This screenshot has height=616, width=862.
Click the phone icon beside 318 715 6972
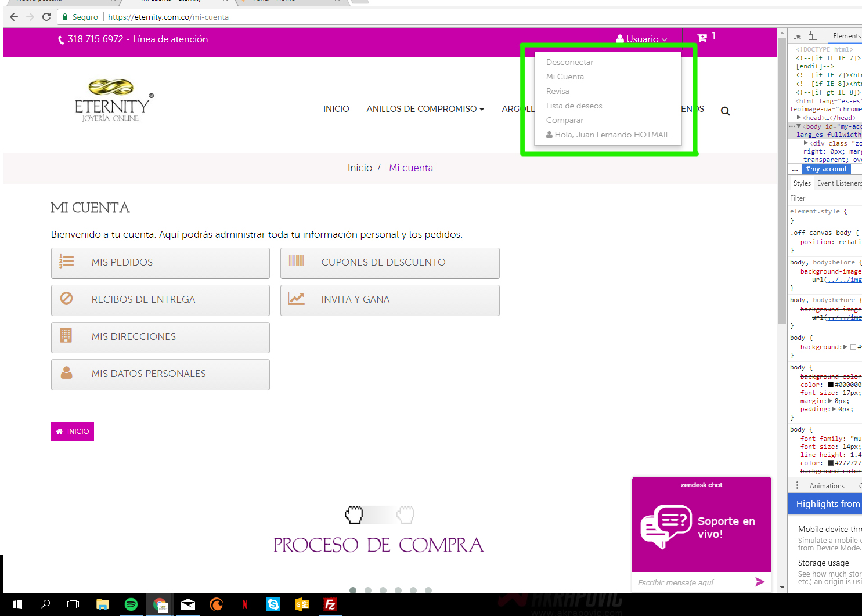[x=61, y=40]
